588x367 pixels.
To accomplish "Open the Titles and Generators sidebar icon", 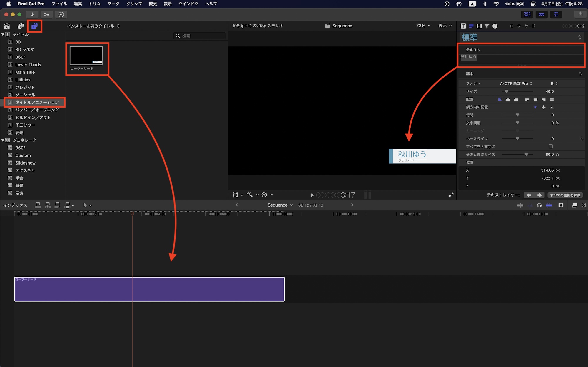I will pyautogui.click(x=34, y=26).
